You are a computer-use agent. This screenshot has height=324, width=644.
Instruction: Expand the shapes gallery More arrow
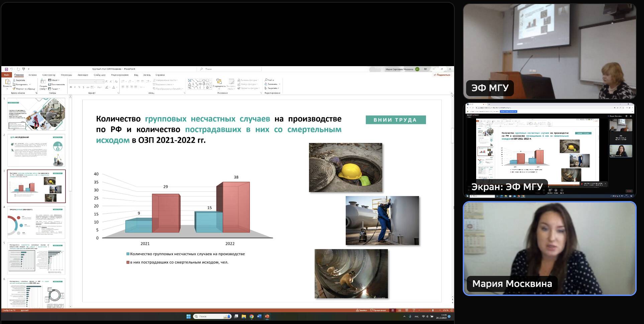pos(211,88)
